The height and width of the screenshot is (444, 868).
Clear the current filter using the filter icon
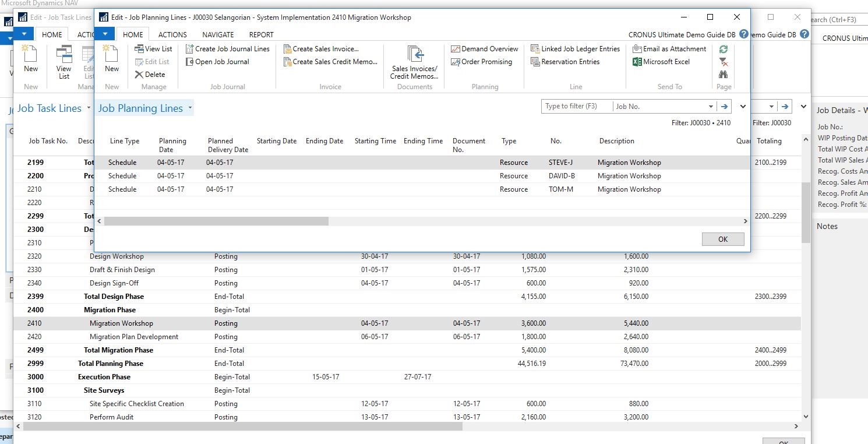[722, 62]
